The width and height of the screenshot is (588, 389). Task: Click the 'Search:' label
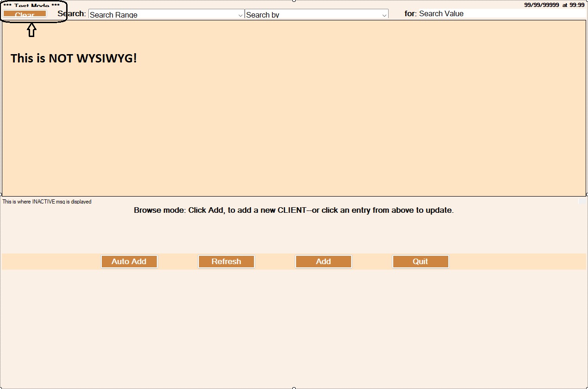(x=72, y=13)
